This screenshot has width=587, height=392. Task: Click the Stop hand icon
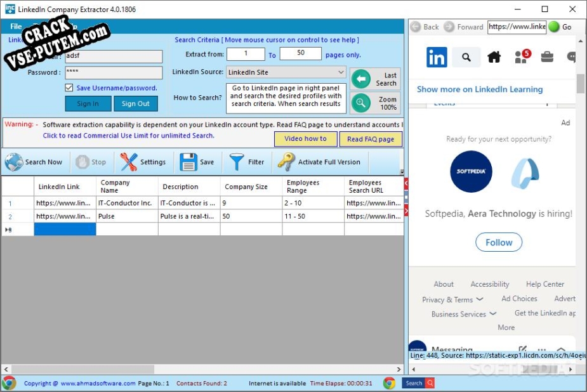pyautogui.click(x=82, y=162)
